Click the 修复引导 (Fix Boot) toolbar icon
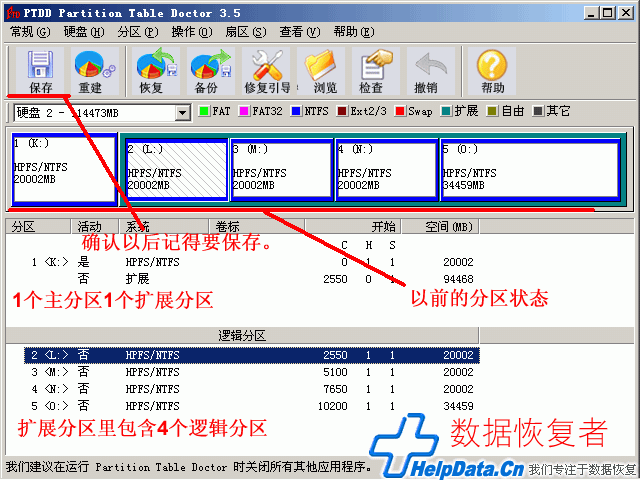Image resolution: width=640 pixels, height=480 pixels. (266, 71)
